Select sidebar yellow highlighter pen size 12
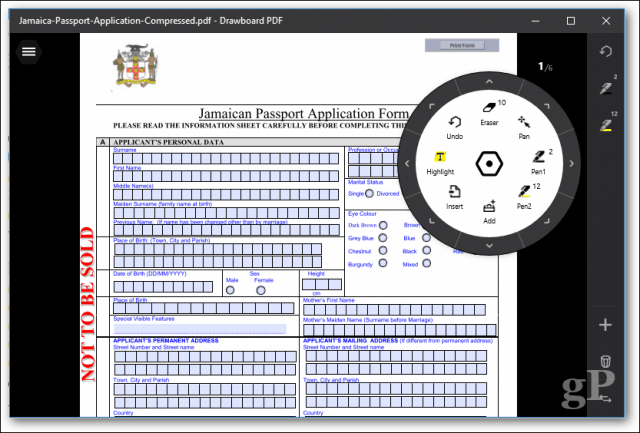This screenshot has height=433, width=640. tap(606, 124)
